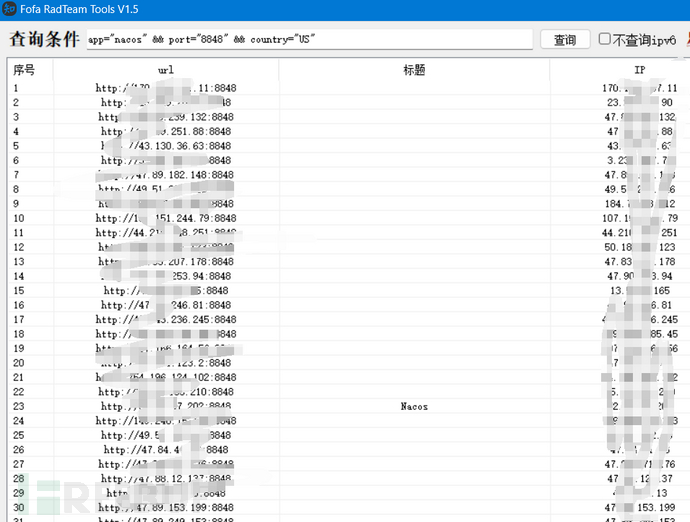The width and height of the screenshot is (690, 522).
Task: Click row 11 IP cell starting with 44.21
Action: coord(639,233)
